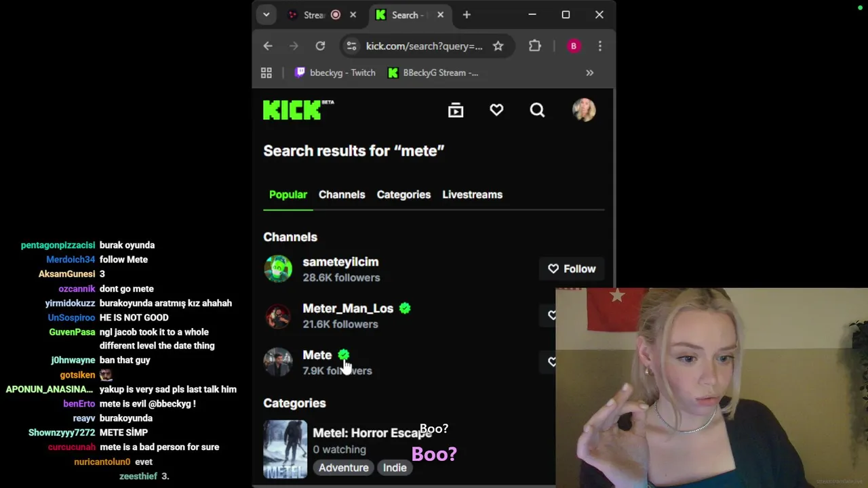Open Kick search with magnifier icon
The height and width of the screenshot is (488, 868).
[x=537, y=110]
